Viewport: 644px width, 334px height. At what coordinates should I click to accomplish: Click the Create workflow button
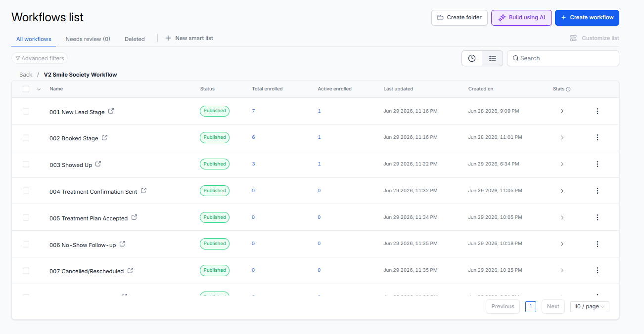[587, 18]
